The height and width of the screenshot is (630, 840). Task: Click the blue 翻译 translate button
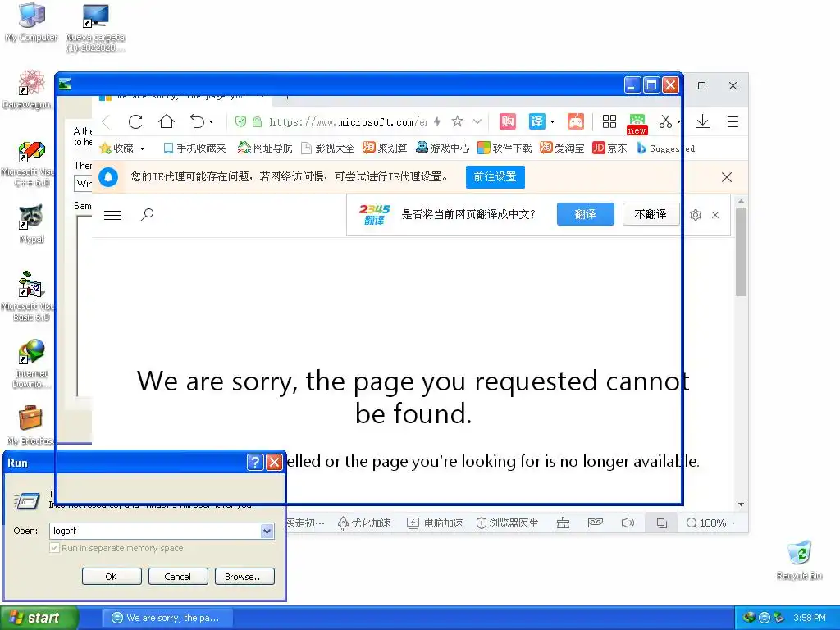585,214
